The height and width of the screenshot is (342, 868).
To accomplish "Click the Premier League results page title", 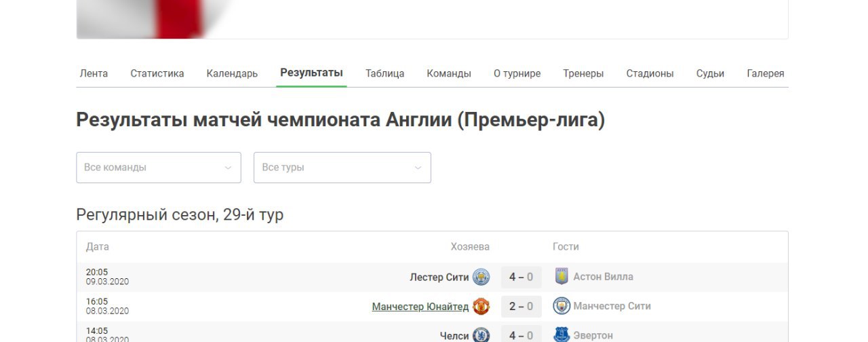I will point(340,120).
